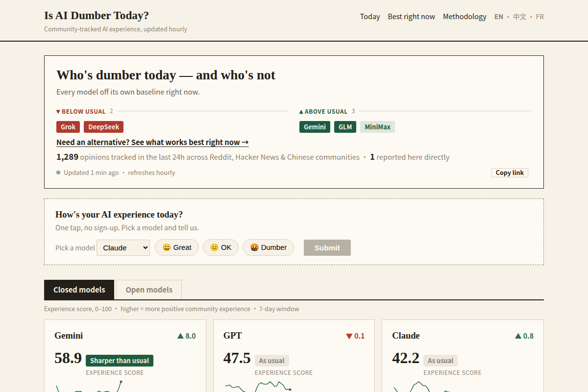Click the MiniMax above-usual tag
This screenshot has height=392, width=588.
[377, 127]
